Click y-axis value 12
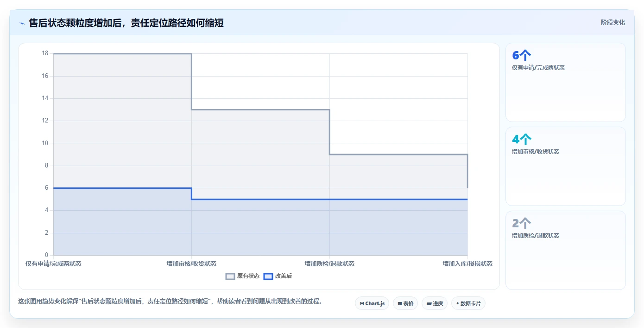Image resolution: width=644 pixels, height=328 pixels. point(45,121)
